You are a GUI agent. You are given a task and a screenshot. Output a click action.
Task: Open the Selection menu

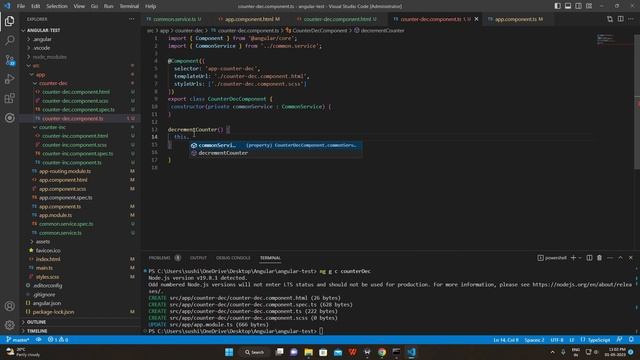coord(57,6)
